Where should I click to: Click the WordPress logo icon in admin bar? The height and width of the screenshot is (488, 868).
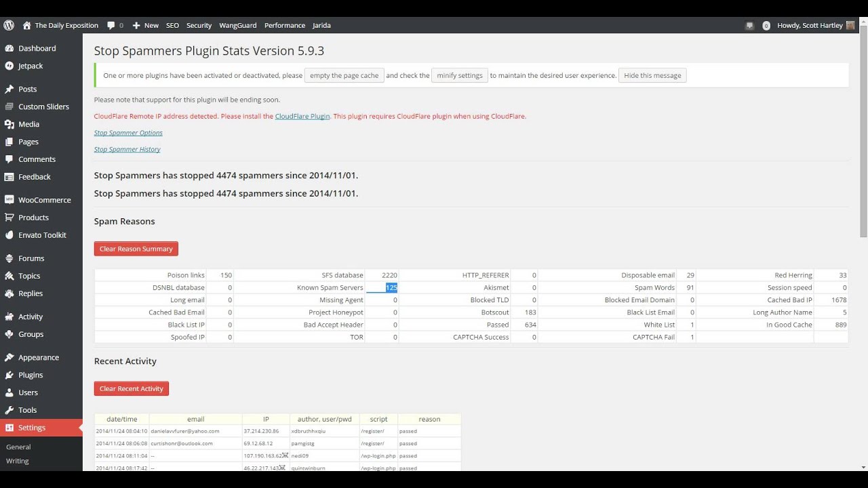tap(9, 25)
